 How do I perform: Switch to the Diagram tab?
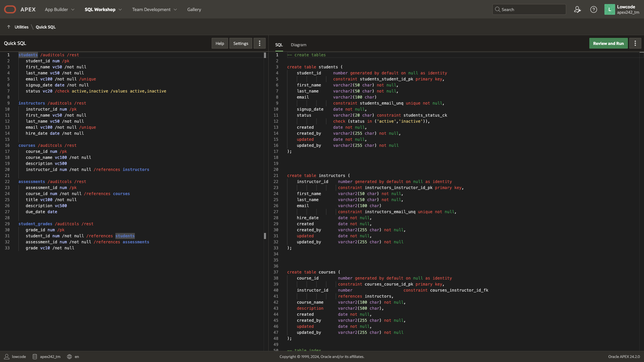coord(298,45)
